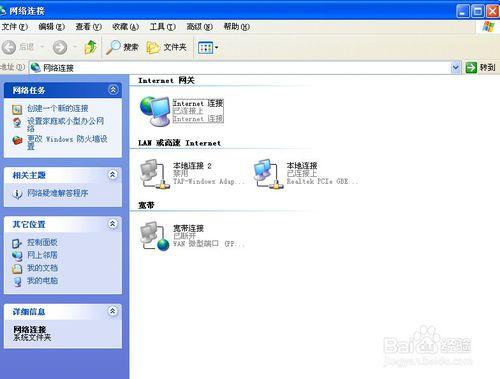Screen dimensions: 500x379
Task: Open 网络疑难解答程序 link
Action: tap(57, 193)
